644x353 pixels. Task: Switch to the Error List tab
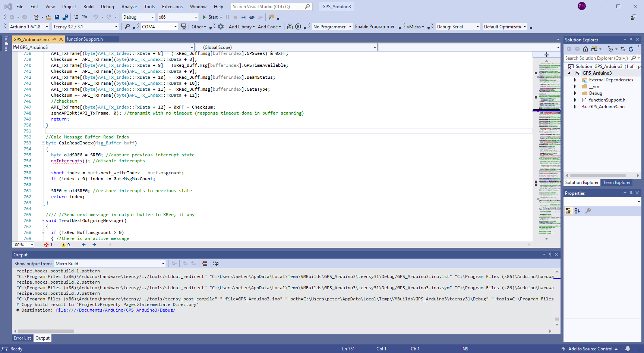(x=22, y=338)
